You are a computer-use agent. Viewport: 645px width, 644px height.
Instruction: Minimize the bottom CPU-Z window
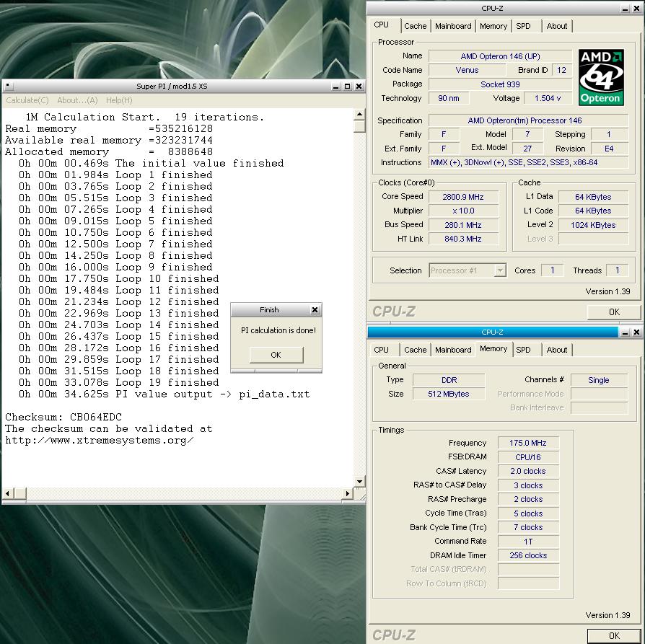point(625,332)
